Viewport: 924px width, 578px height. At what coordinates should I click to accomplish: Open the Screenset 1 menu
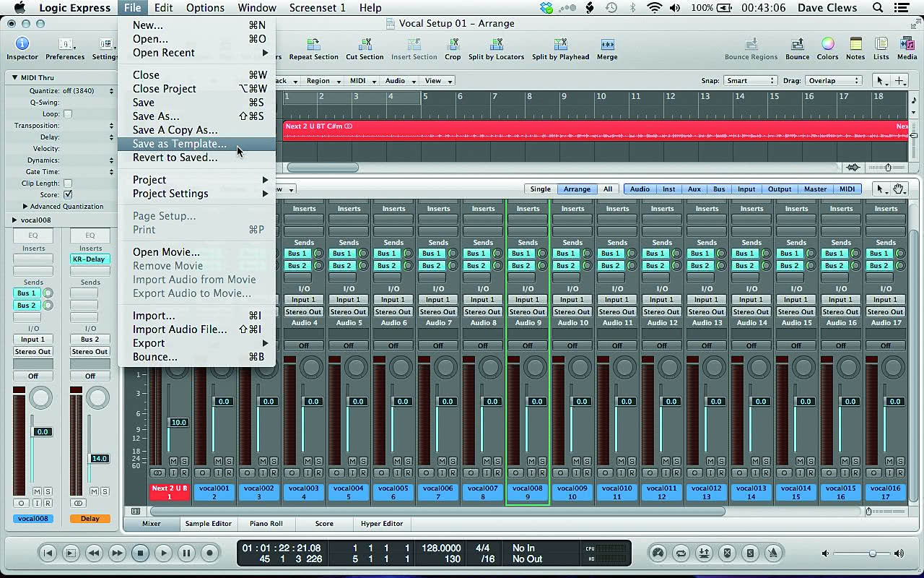coord(317,8)
